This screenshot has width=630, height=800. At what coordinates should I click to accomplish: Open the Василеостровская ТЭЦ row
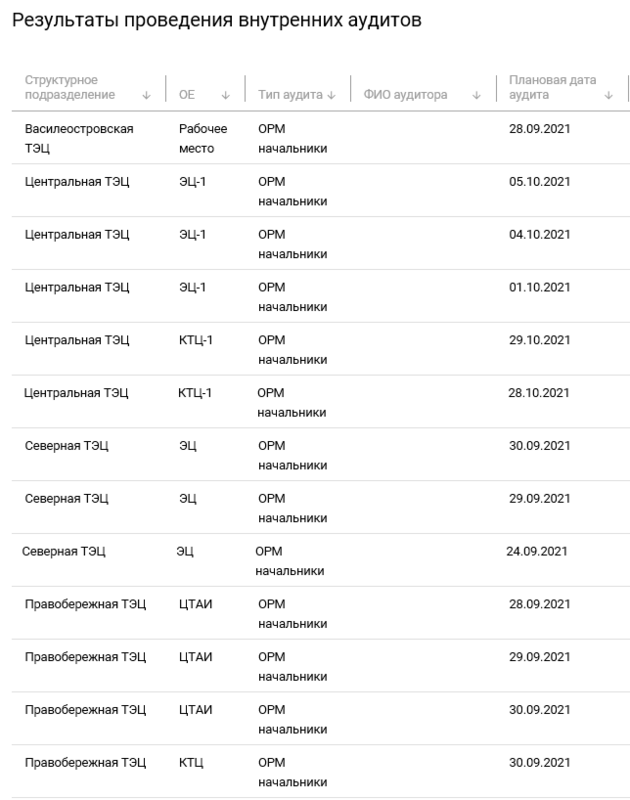[321, 138]
